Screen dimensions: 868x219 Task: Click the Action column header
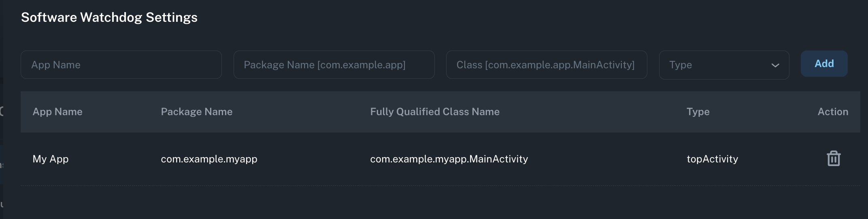pos(833,112)
